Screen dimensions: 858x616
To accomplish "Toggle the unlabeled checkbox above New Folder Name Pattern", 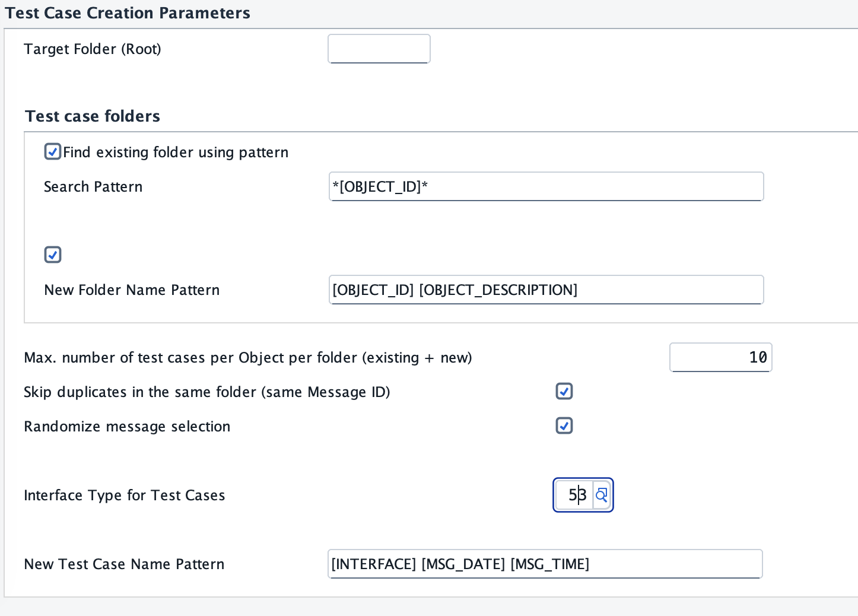I will [53, 255].
